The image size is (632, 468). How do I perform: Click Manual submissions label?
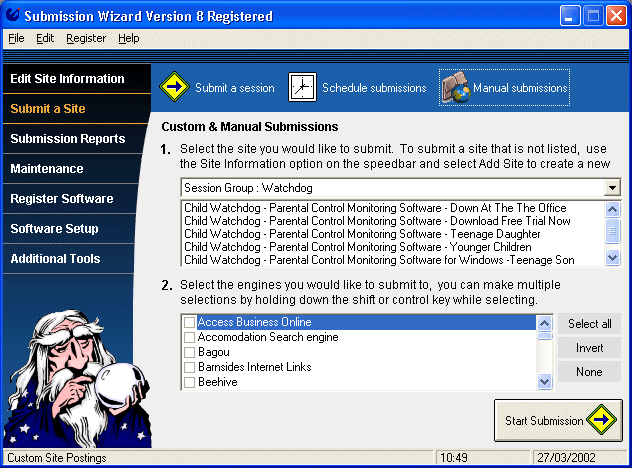click(520, 88)
